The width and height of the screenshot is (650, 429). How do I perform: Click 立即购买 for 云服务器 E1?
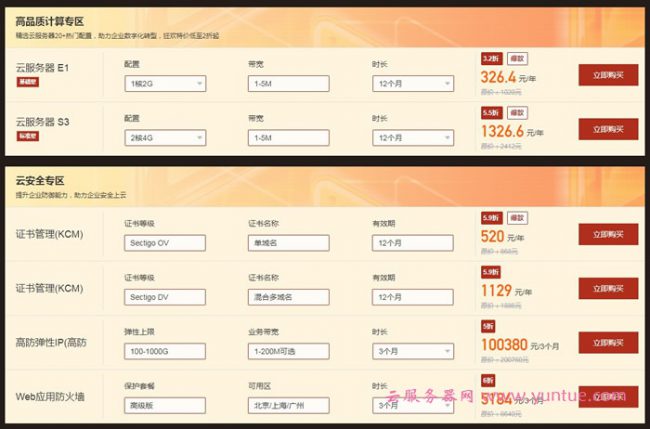(x=608, y=75)
